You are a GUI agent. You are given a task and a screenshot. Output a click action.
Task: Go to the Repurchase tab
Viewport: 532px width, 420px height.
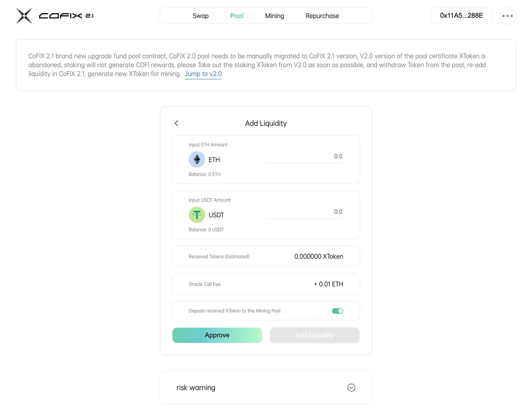[x=322, y=16]
